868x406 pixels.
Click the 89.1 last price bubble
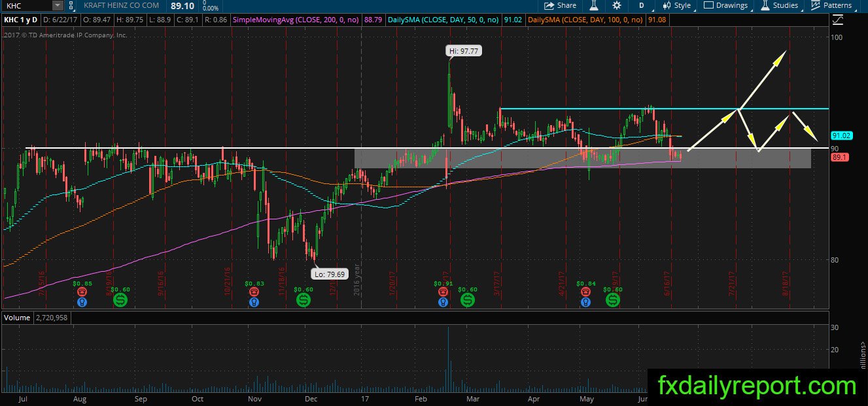coord(840,157)
